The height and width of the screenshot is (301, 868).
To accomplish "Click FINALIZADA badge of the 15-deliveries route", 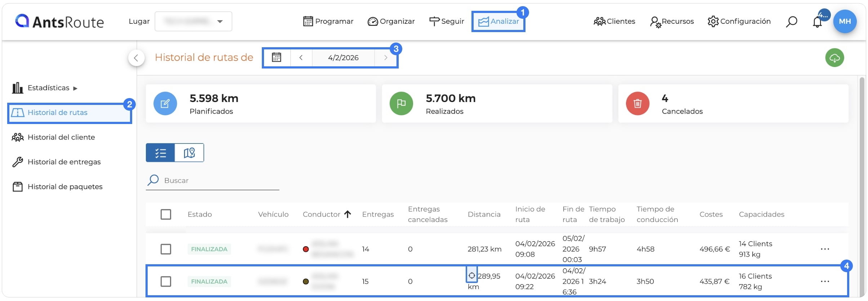I will (209, 282).
